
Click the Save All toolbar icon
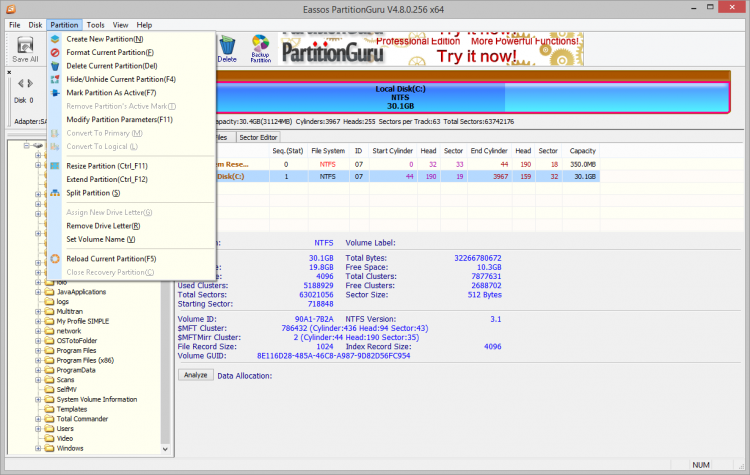point(25,49)
